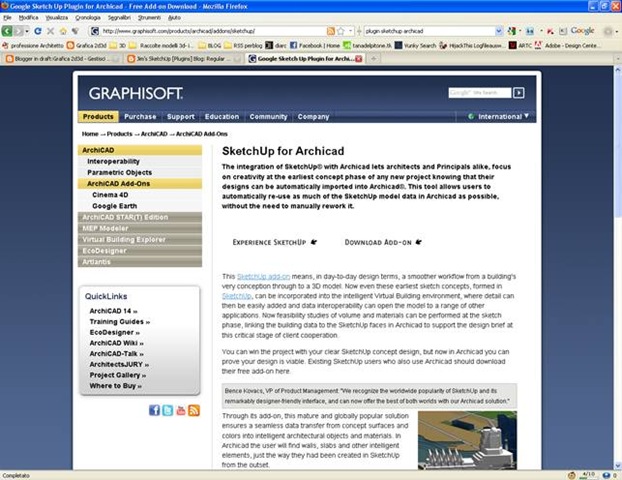The image size is (622, 480).
Task: Open the MEP Modeler section
Action: coord(140,228)
